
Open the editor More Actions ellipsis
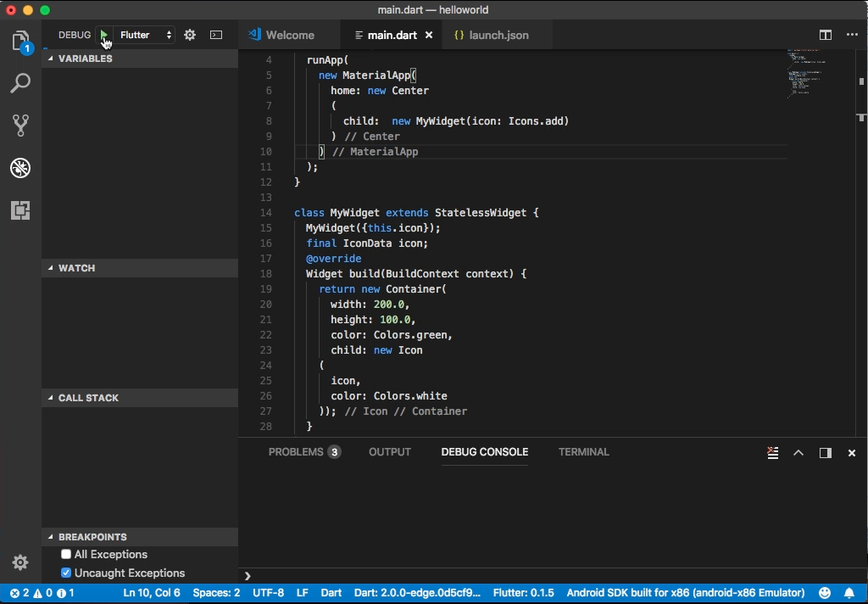click(852, 35)
